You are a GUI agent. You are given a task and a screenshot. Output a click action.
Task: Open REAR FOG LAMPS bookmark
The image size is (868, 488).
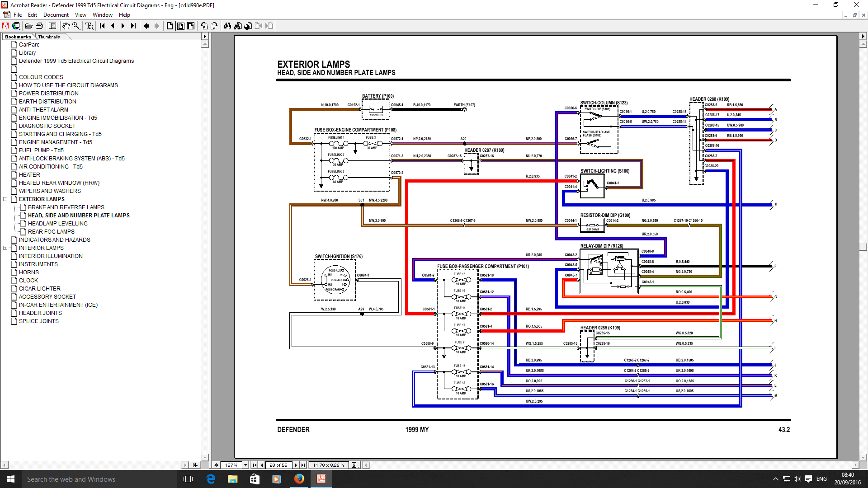51,232
